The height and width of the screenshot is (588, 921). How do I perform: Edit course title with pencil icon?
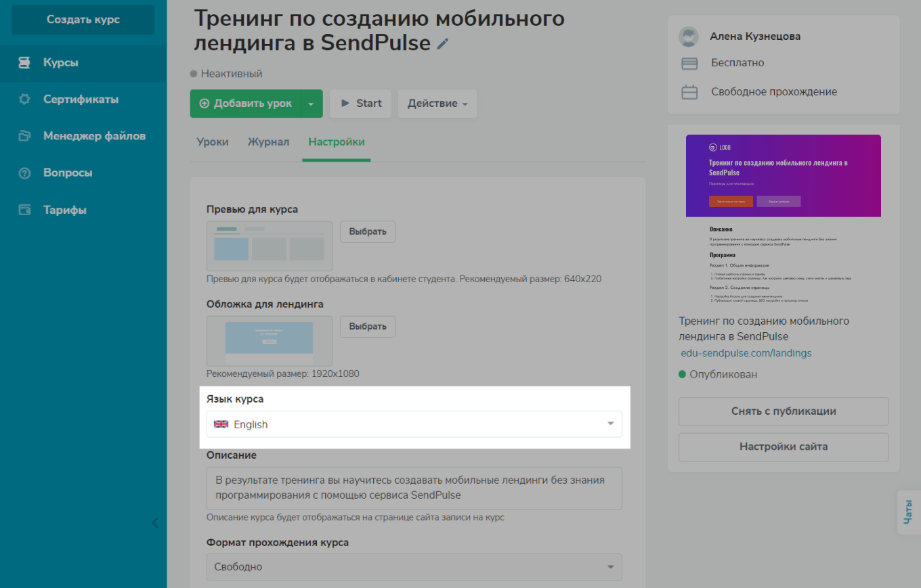click(x=442, y=44)
